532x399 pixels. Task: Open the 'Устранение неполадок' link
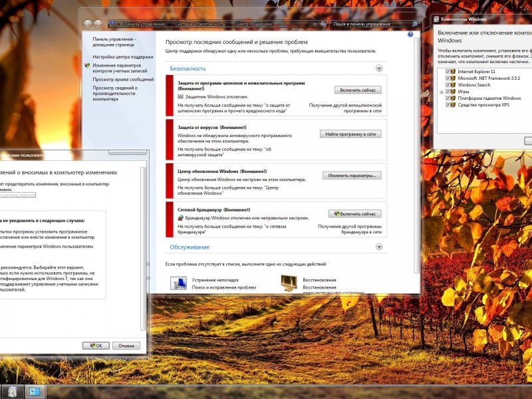[x=215, y=280]
